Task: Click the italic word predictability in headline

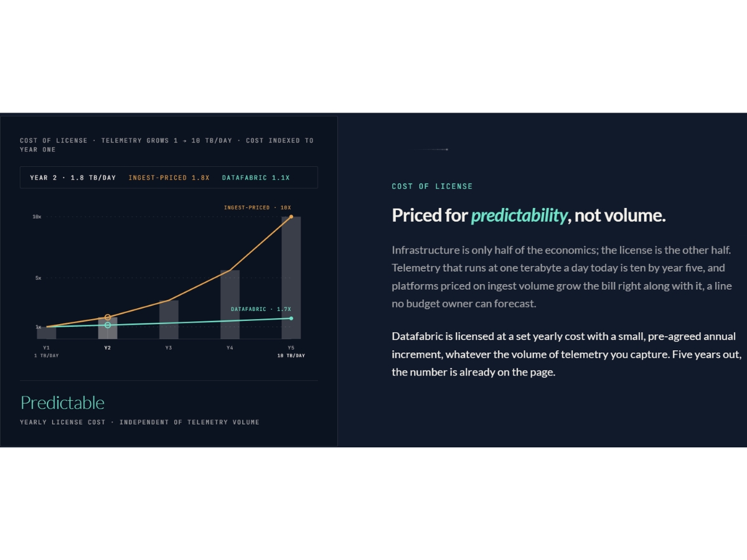Action: (x=519, y=216)
